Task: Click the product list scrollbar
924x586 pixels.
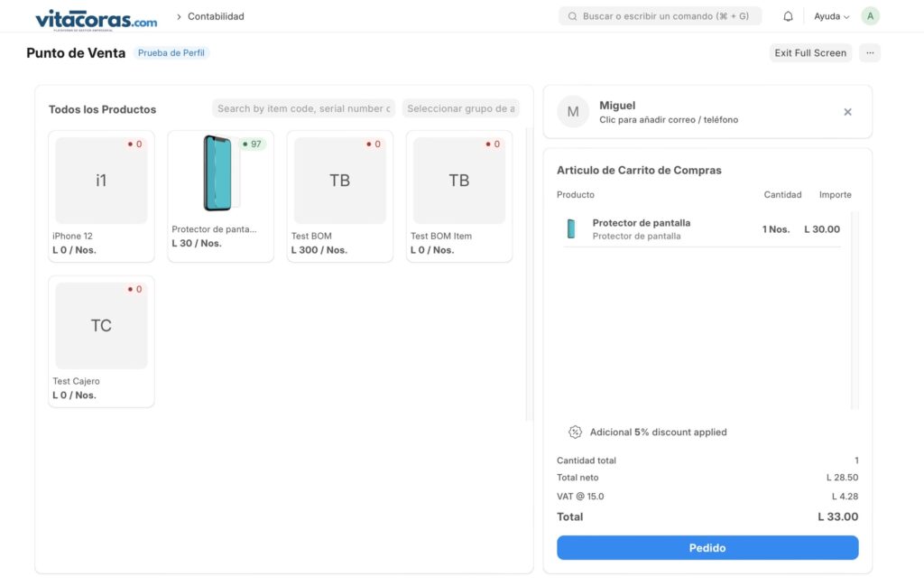Action: pos(528,271)
